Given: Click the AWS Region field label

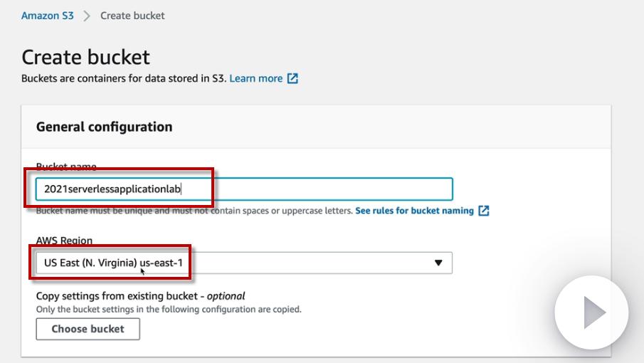Looking at the screenshot, I should pyautogui.click(x=64, y=241).
